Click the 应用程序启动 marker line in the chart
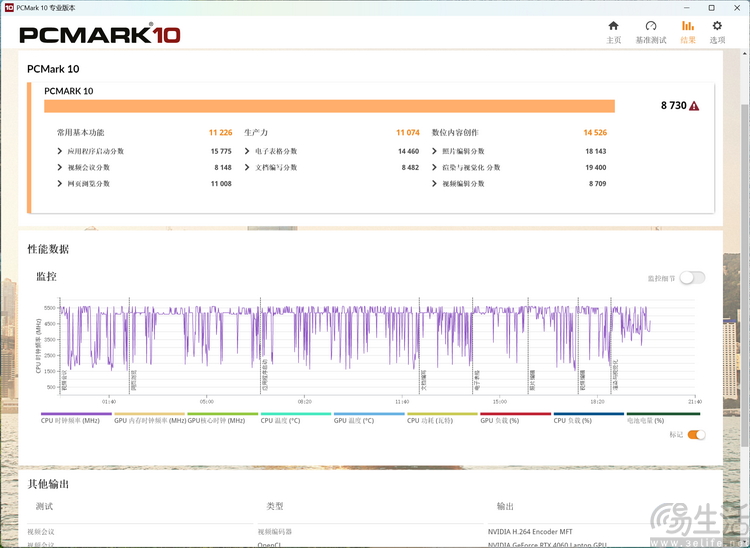750x548 pixels. 261,346
